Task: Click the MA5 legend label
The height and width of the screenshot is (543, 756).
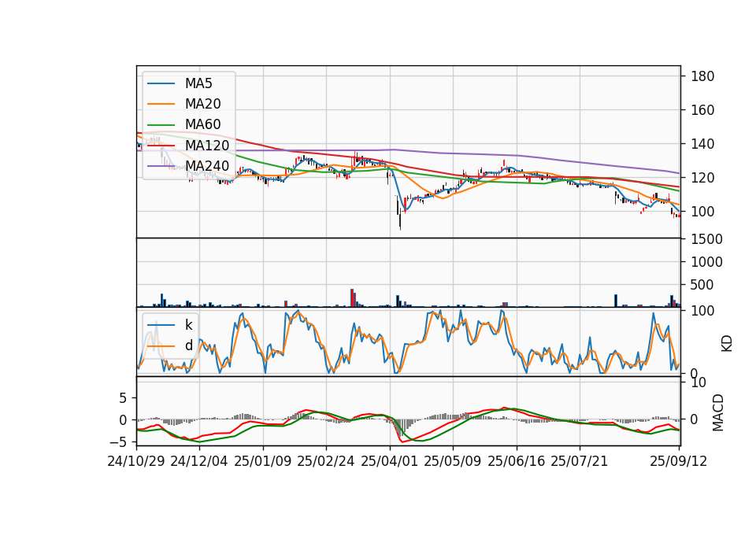Action: point(198,83)
